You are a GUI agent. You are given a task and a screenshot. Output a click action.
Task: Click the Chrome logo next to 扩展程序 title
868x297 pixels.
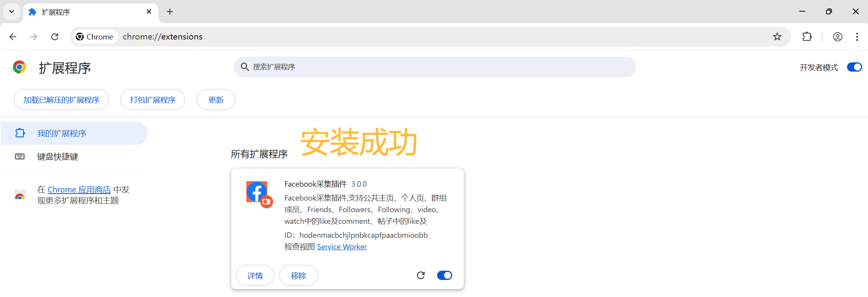point(19,67)
